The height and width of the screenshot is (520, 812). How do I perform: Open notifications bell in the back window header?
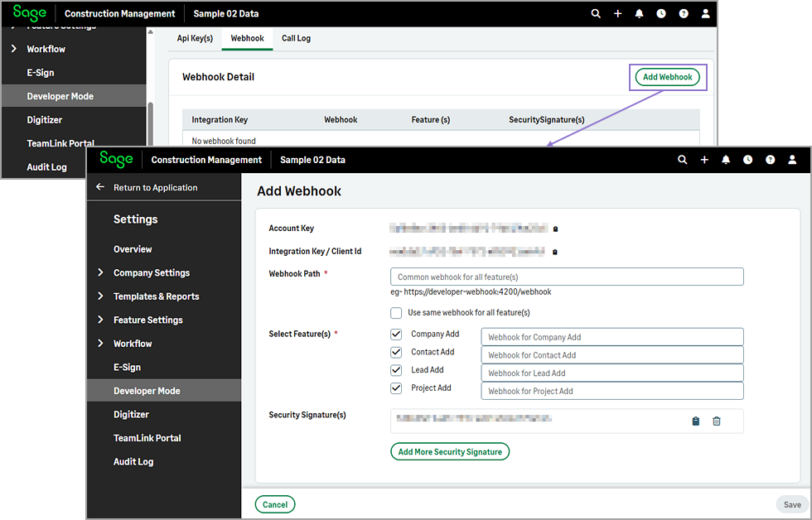click(x=640, y=14)
